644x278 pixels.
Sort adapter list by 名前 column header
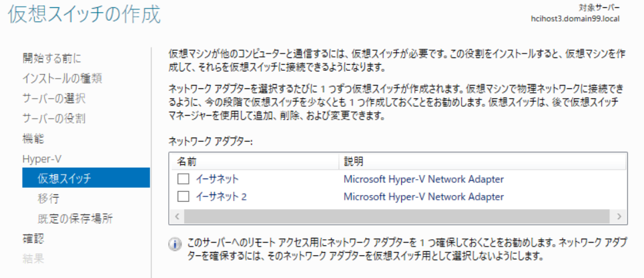pos(254,161)
